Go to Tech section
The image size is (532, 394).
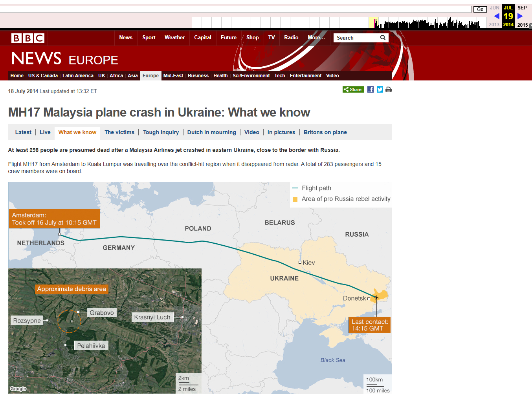(x=280, y=76)
